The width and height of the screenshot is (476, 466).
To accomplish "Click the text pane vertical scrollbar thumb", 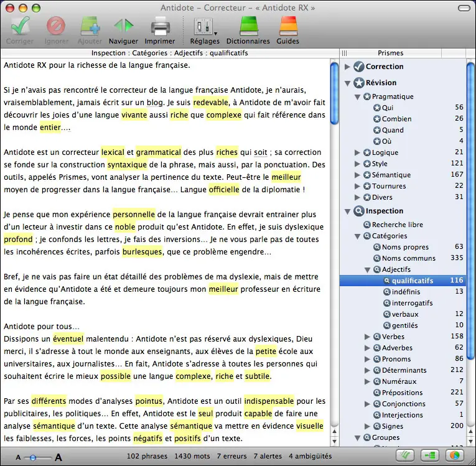I will pyautogui.click(x=334, y=93).
